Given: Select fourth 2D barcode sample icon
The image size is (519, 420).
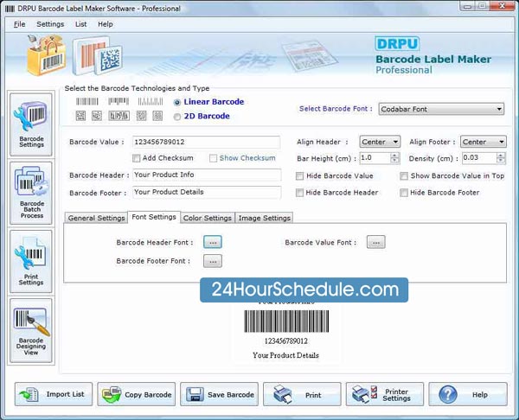Looking at the screenshot, I should pos(141,116).
